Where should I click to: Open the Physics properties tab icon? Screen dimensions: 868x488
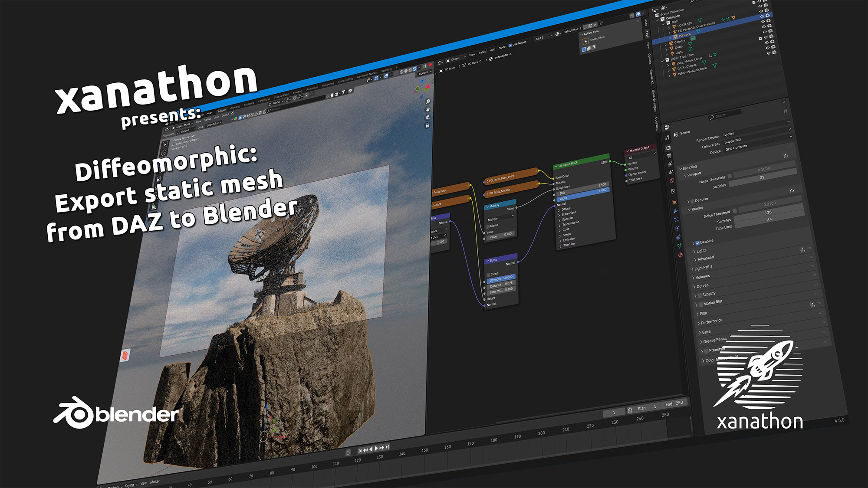click(677, 228)
